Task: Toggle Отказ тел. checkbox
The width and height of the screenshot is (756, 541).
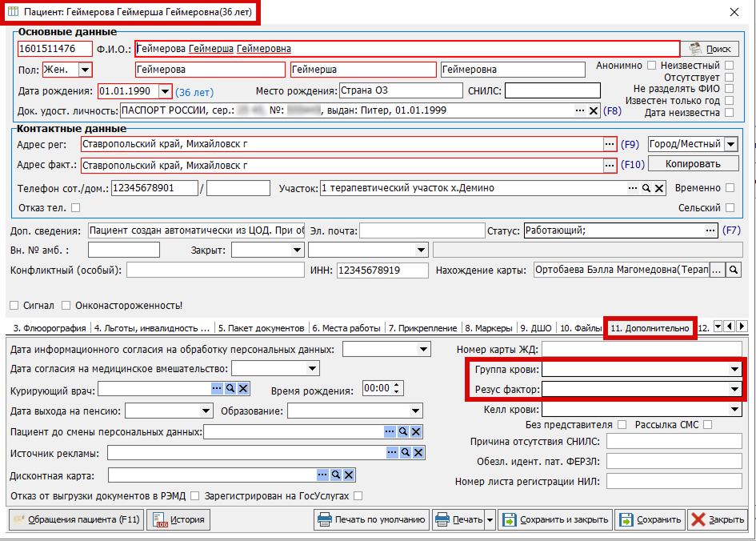Action: pos(76,208)
